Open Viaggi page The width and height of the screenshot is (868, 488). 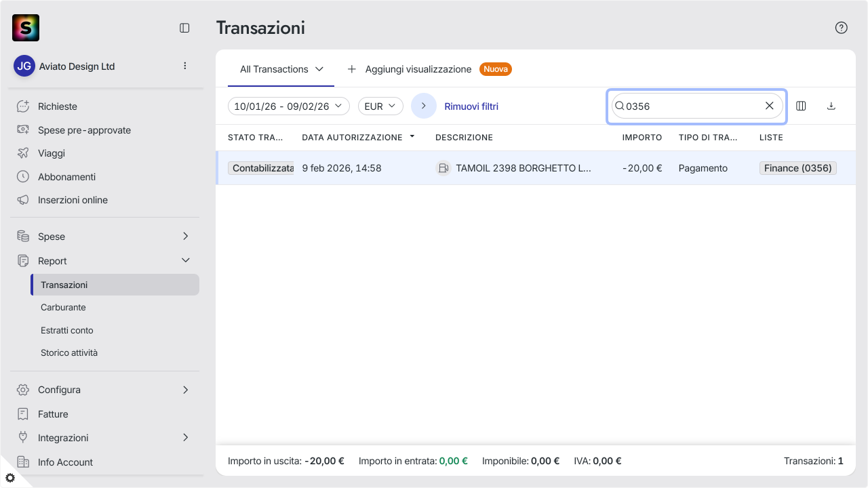coord(52,153)
